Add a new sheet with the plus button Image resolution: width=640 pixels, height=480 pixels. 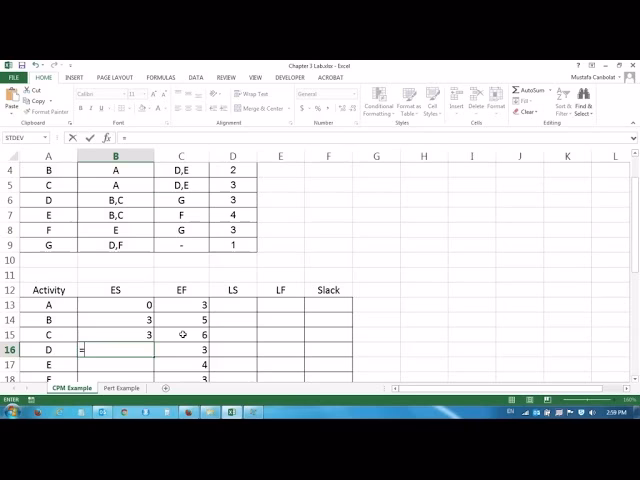pyautogui.click(x=166, y=388)
